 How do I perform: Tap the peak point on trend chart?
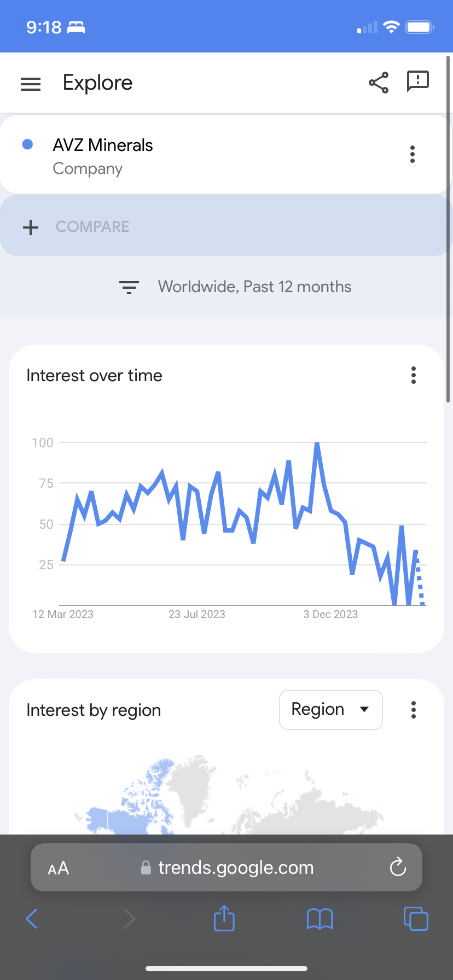coord(317,443)
